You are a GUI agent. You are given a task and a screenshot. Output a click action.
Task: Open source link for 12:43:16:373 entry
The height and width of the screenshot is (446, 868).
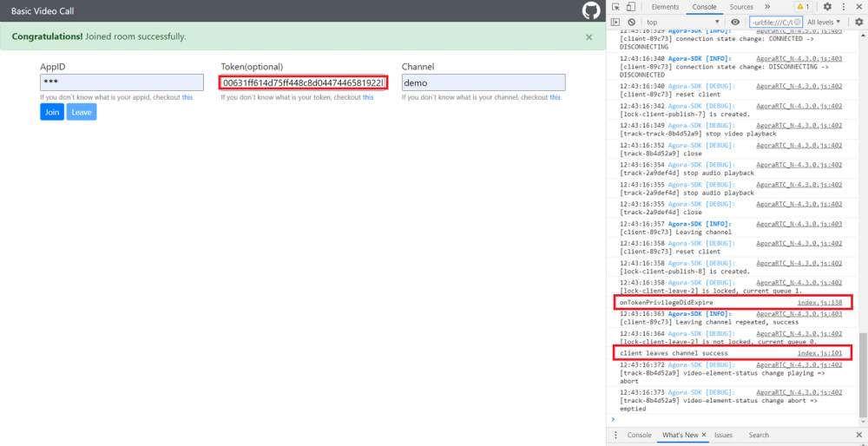point(799,392)
